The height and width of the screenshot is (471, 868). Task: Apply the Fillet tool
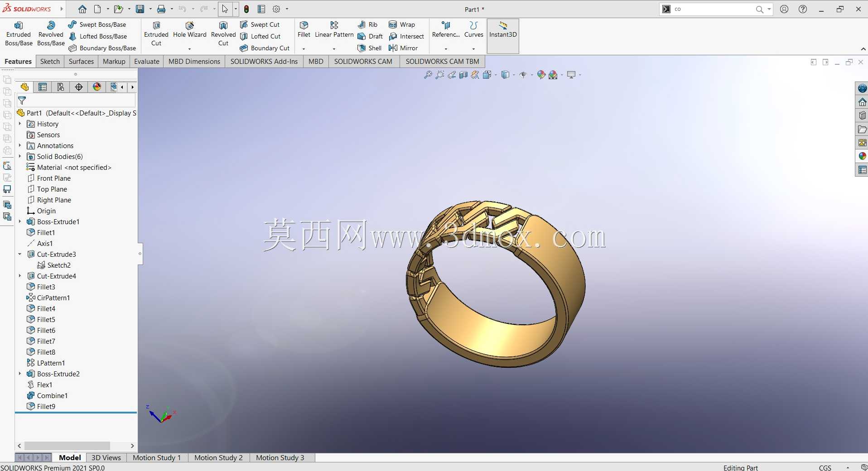(304, 30)
